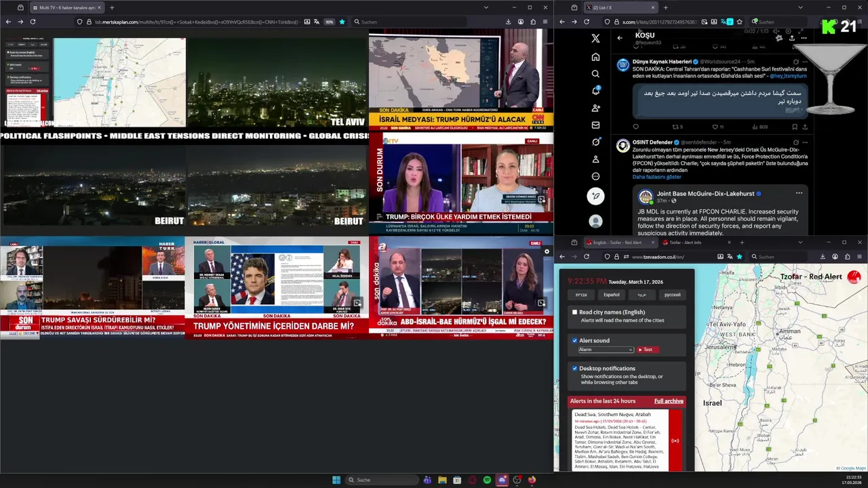Image resolution: width=868 pixels, height=488 pixels.
Task: Open Windows Start menu
Action: (336, 480)
